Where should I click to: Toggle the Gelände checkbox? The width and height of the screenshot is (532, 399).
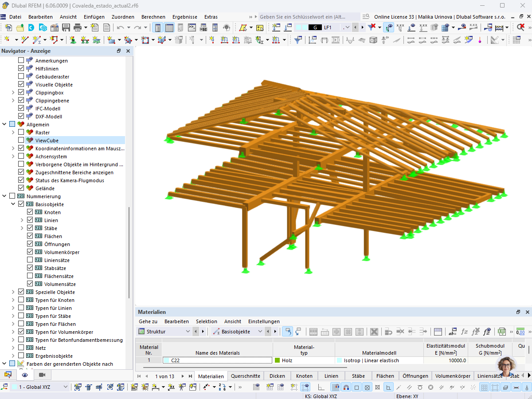[x=21, y=188]
